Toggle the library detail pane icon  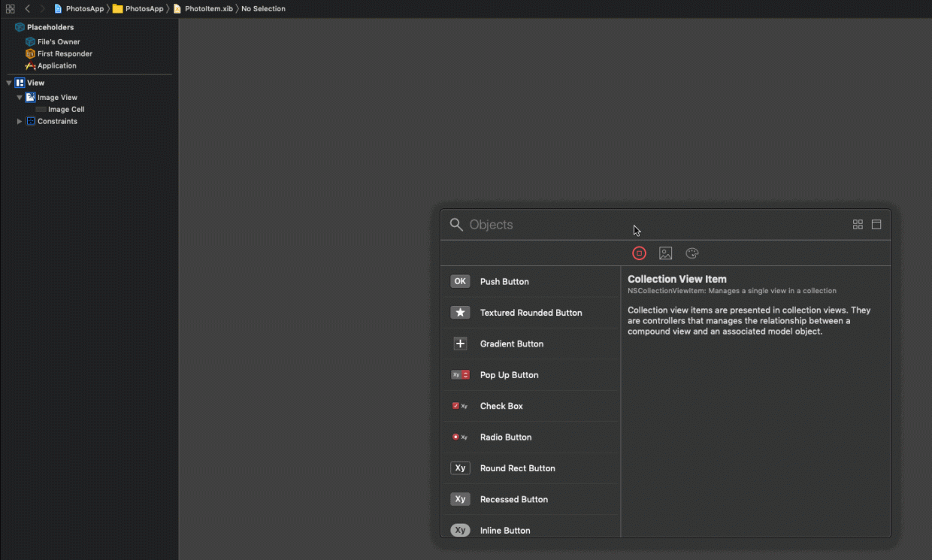tap(876, 225)
